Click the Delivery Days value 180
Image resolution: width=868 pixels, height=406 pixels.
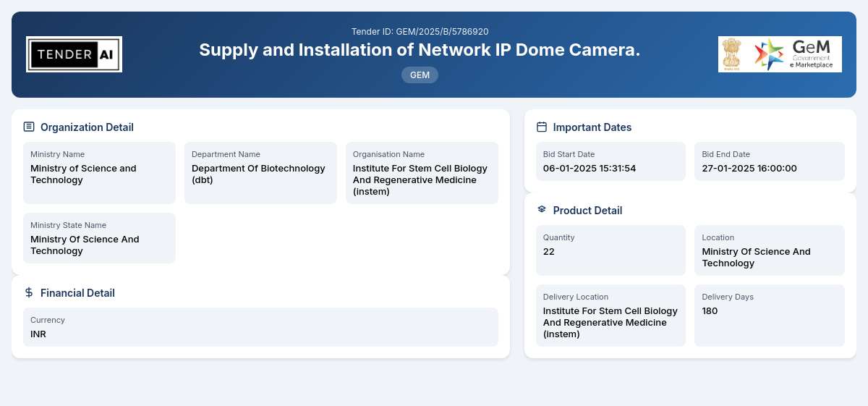pos(710,311)
